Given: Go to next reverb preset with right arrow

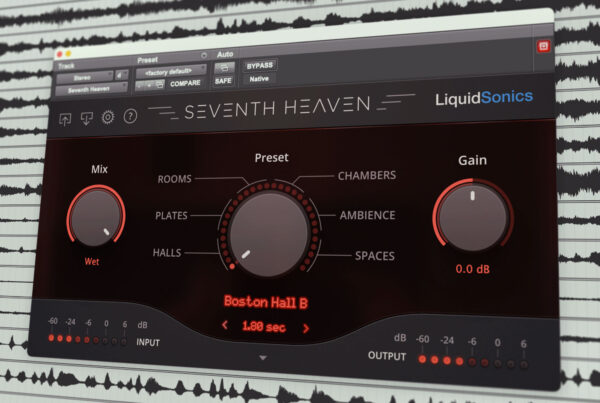Looking at the screenshot, I should 306,328.
